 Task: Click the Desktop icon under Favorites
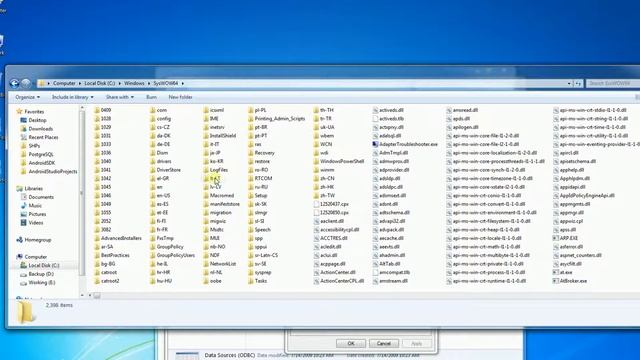click(x=23, y=120)
